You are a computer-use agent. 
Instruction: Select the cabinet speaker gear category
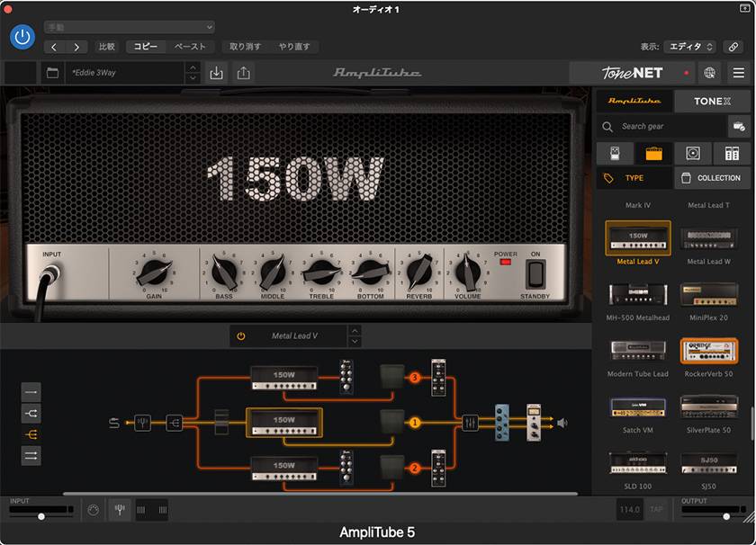coord(692,153)
